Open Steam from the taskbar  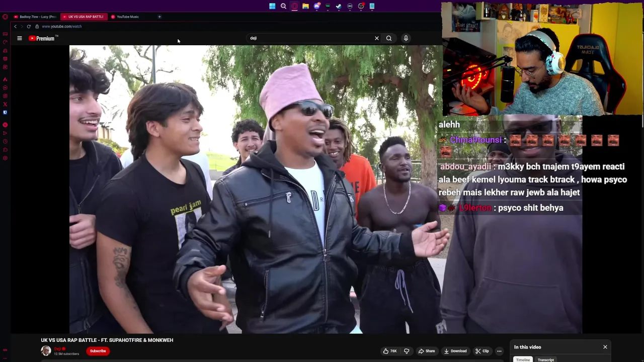[339, 6]
